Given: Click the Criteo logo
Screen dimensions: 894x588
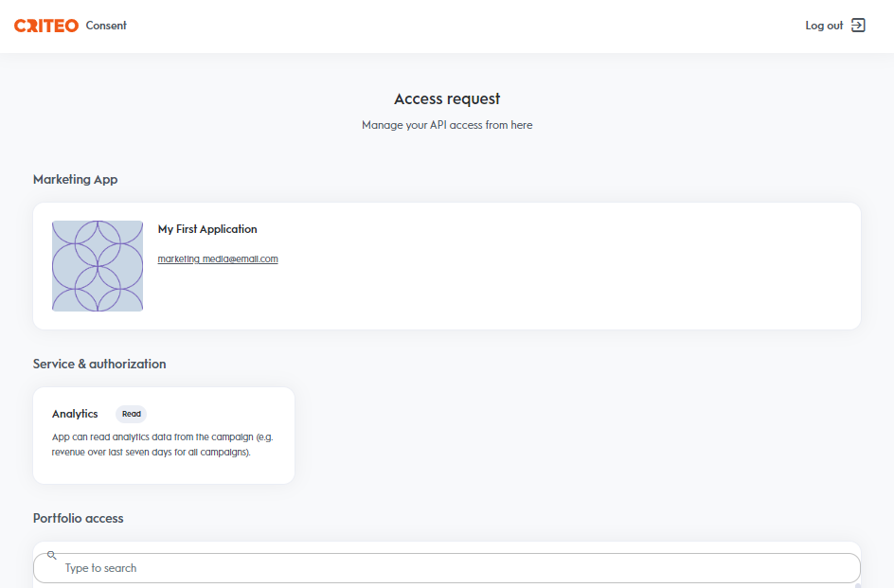Looking at the screenshot, I should click(x=46, y=26).
